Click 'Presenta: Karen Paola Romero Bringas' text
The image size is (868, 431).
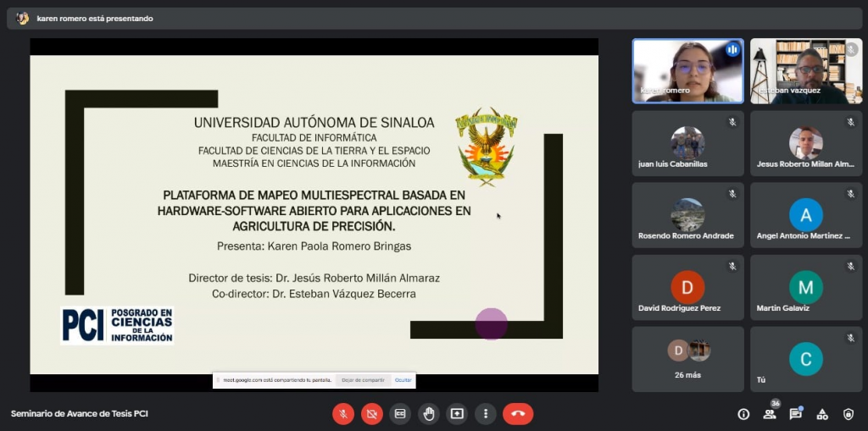tap(314, 246)
